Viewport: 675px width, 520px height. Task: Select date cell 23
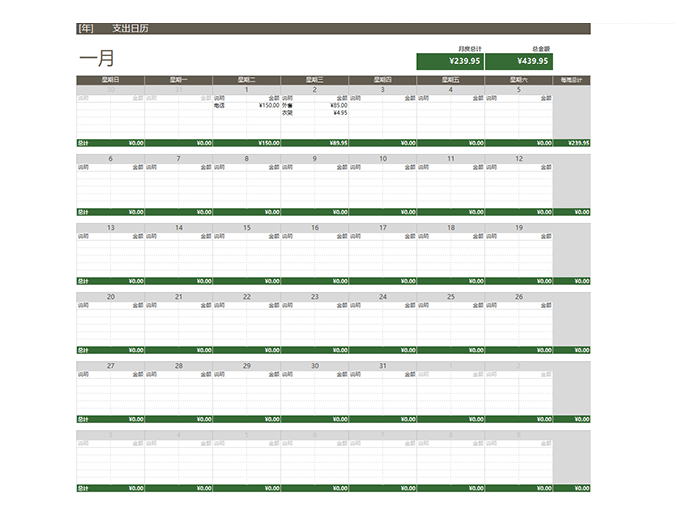tap(315, 297)
